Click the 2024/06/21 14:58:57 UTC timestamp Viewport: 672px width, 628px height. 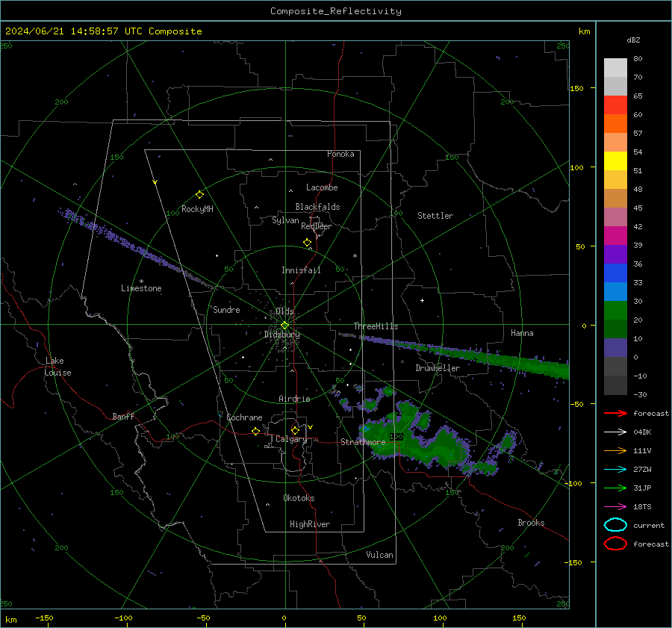coord(104,31)
